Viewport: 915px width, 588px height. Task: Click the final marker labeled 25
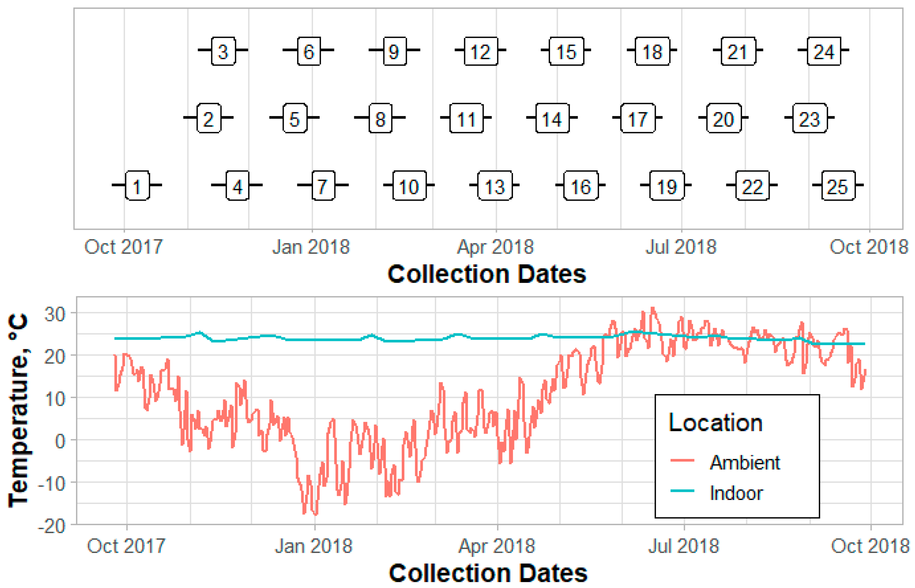[x=839, y=186]
